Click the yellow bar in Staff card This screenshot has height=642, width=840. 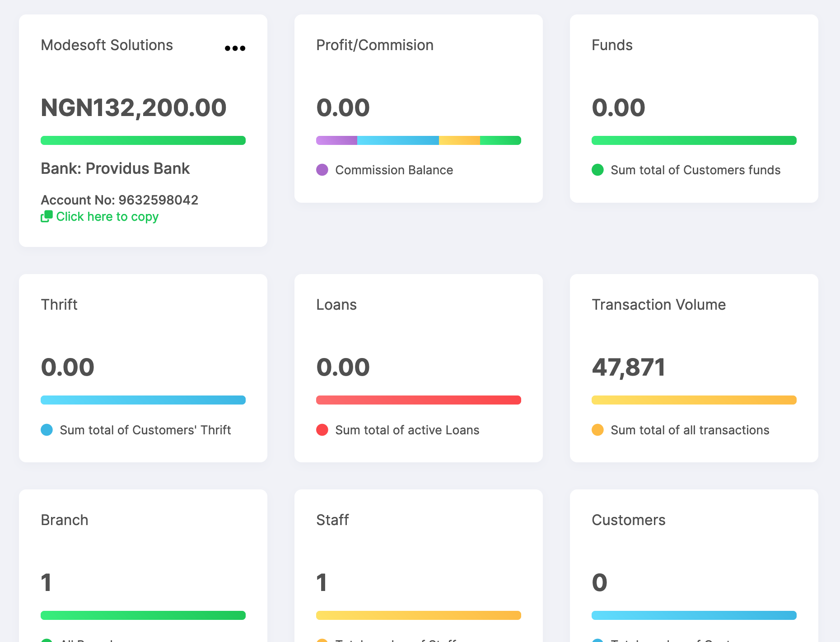point(419,615)
